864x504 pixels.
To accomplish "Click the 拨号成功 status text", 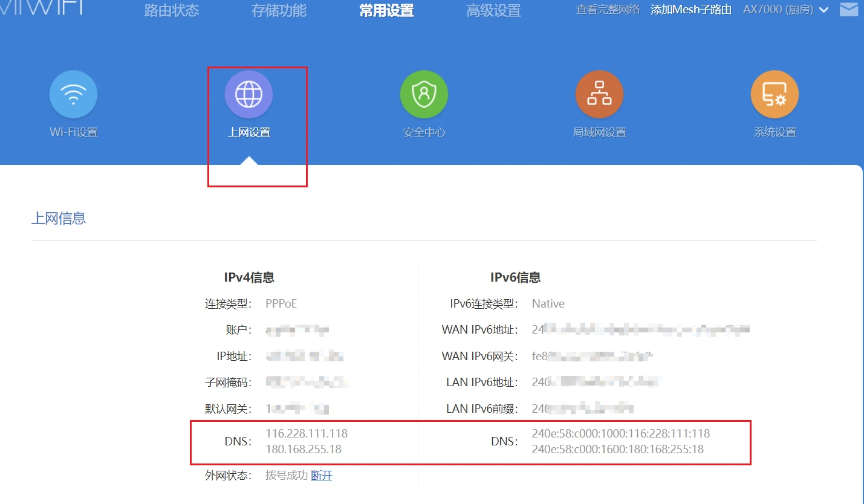I will (x=287, y=476).
